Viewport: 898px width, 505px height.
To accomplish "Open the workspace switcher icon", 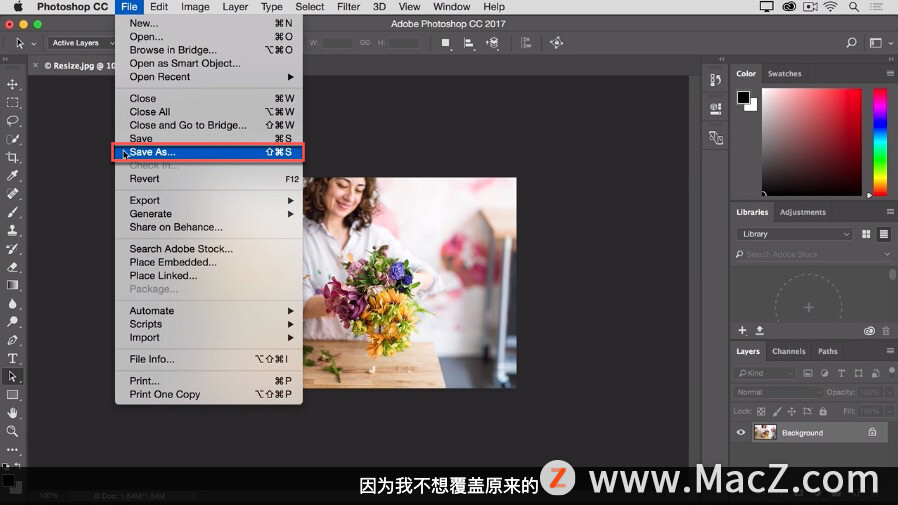I will tap(876, 43).
